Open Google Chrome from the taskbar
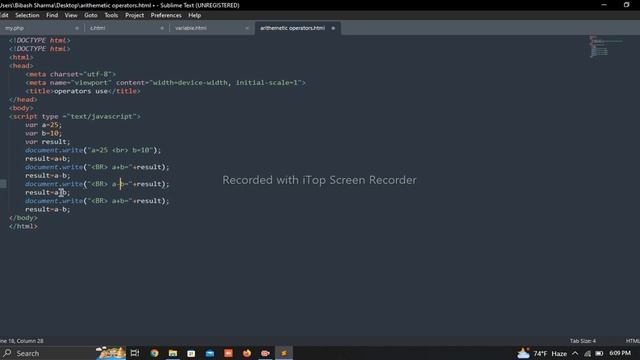 [154, 353]
